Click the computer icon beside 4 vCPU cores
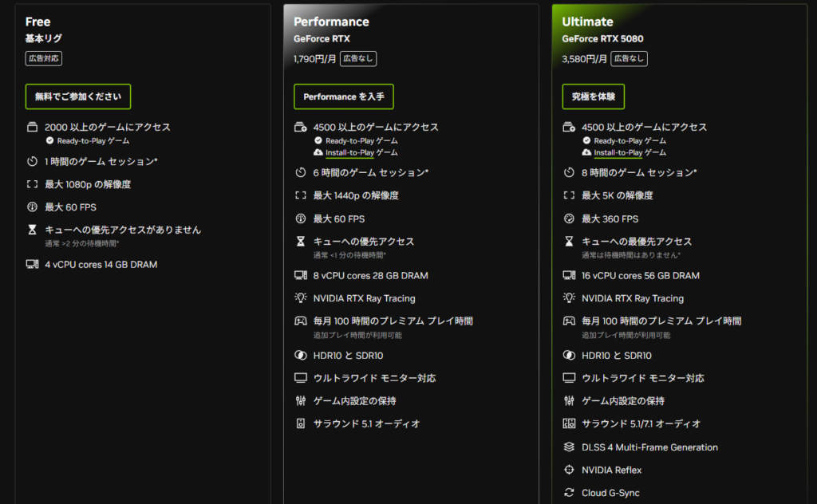The width and height of the screenshot is (817, 504). (x=32, y=265)
